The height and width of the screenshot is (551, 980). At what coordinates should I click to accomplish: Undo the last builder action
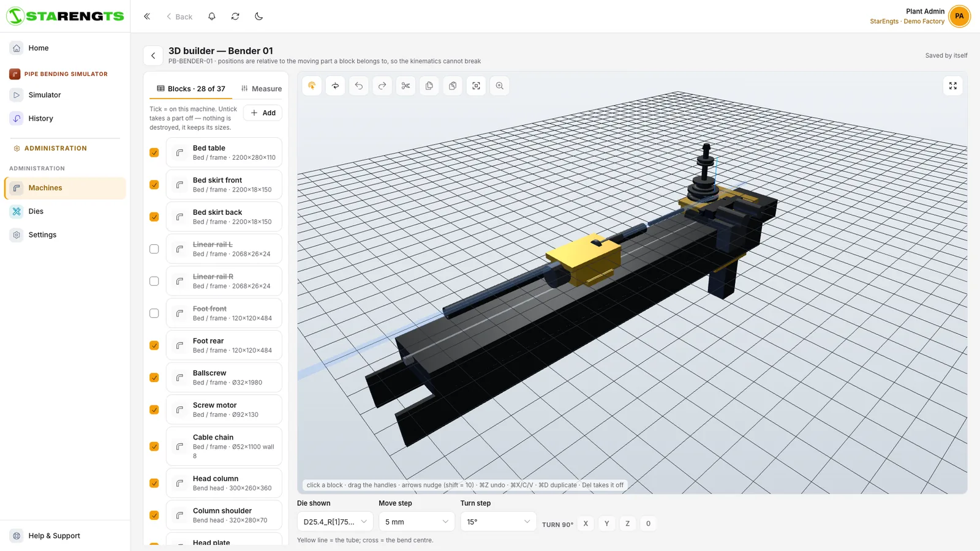point(359,86)
